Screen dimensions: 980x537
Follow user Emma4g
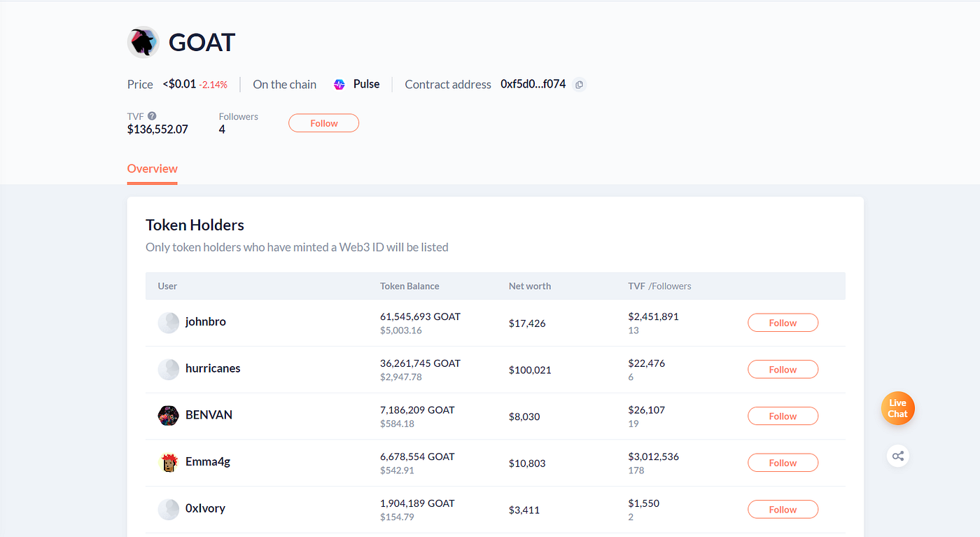pyautogui.click(x=783, y=463)
